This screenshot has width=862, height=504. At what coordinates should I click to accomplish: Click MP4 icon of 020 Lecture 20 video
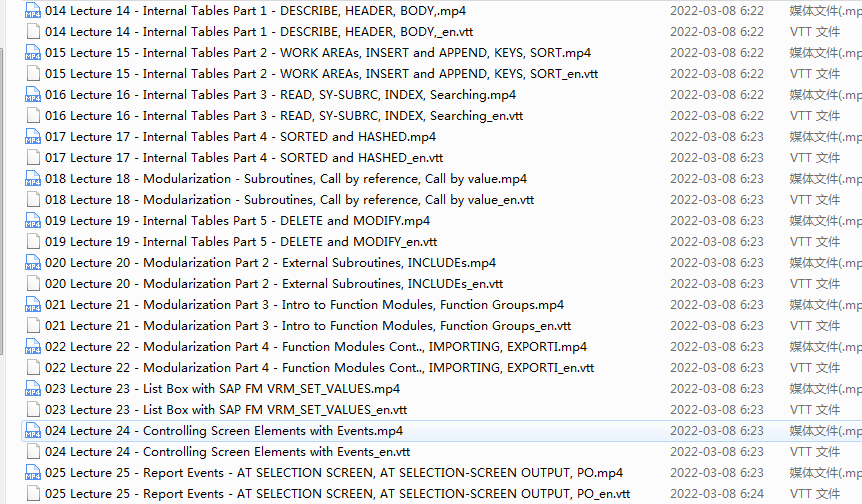click(33, 262)
